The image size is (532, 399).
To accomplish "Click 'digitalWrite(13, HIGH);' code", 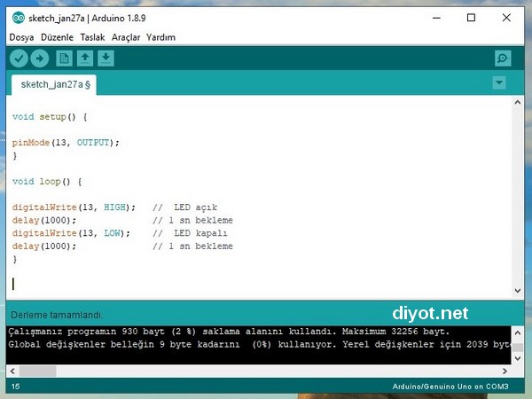I will coord(74,207).
